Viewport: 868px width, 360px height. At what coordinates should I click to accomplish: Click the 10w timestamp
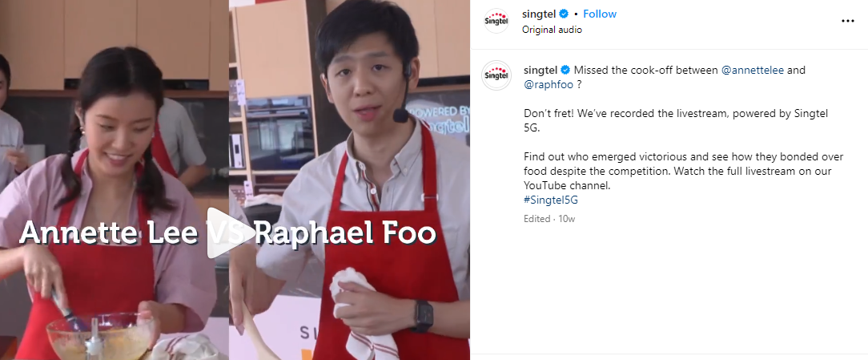566,219
